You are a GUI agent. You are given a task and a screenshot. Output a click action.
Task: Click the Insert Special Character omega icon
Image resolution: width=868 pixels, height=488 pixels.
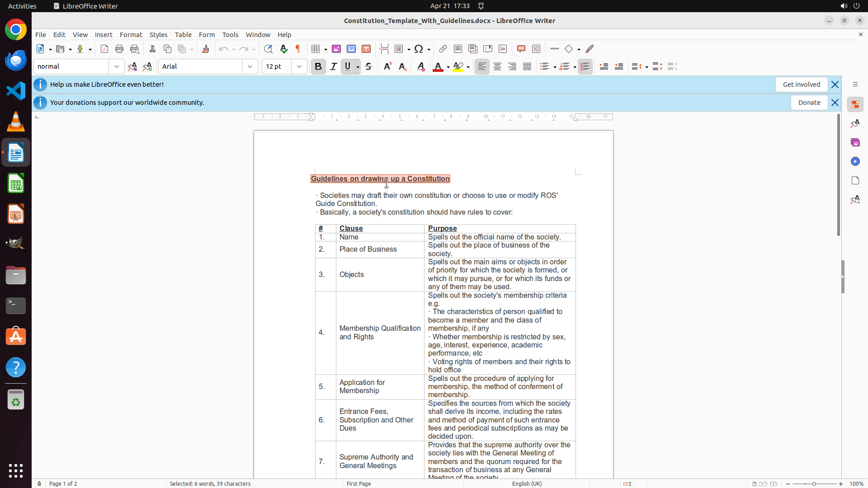(419, 49)
